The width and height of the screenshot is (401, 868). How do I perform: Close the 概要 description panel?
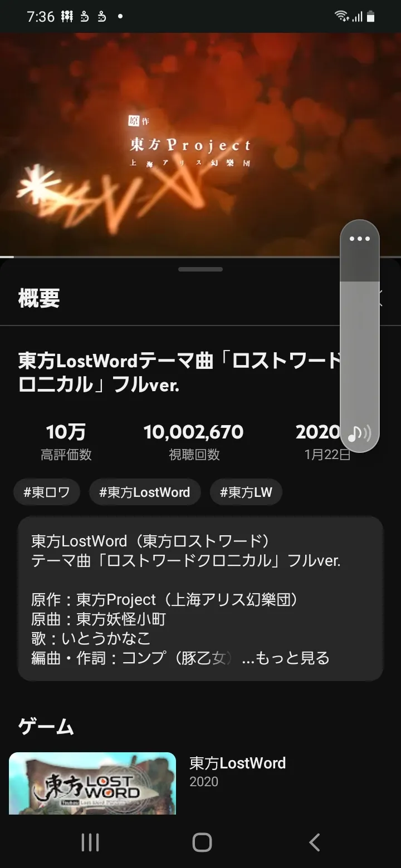380,298
